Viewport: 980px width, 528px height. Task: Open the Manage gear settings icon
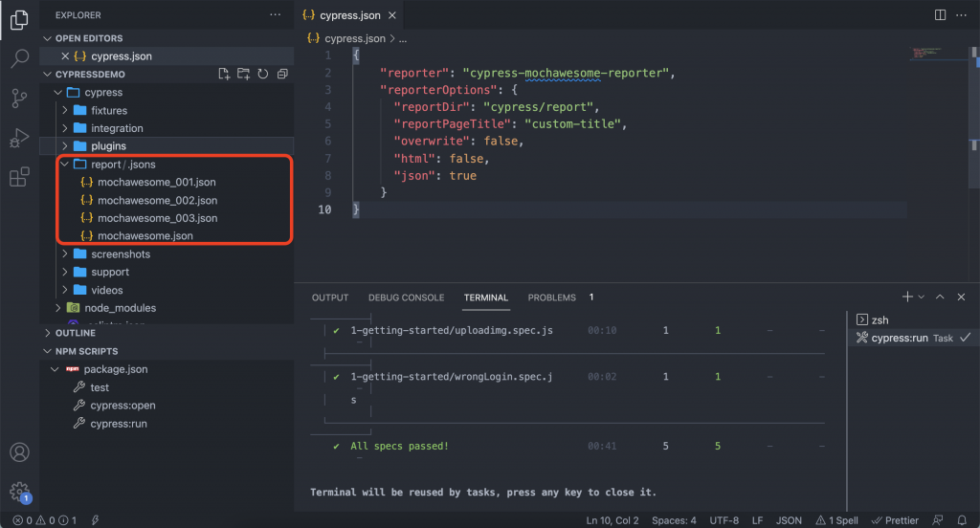click(19, 492)
